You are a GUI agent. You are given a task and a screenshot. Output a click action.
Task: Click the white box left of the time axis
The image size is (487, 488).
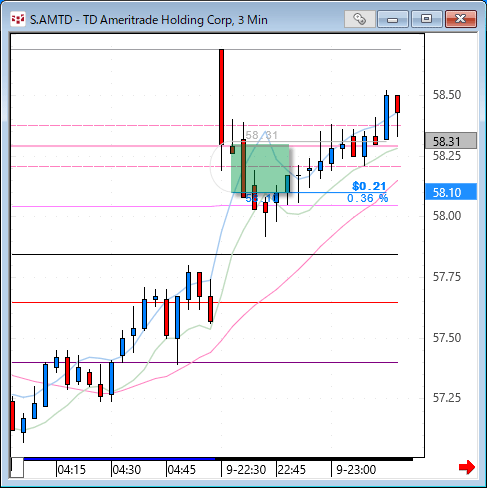17,467
